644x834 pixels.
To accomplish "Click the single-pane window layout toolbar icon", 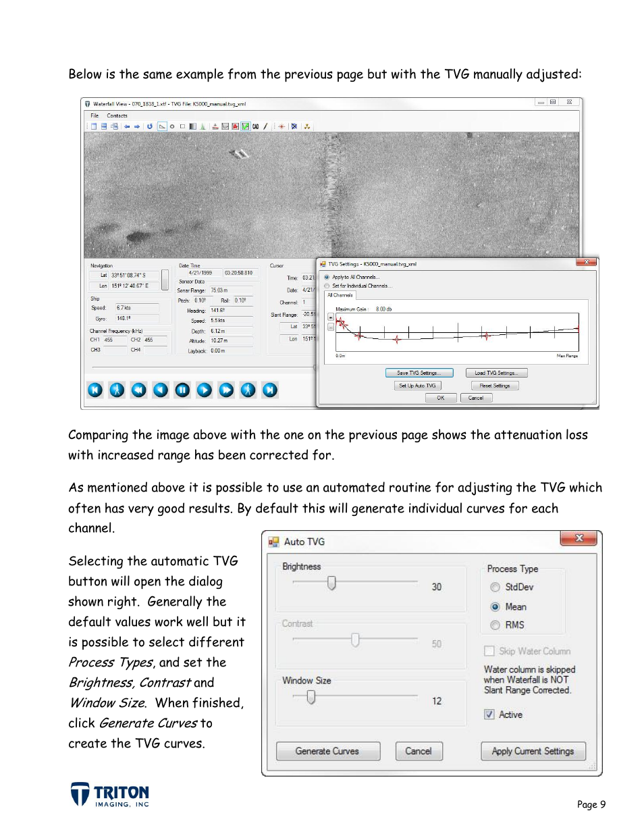I will pos(94,126).
